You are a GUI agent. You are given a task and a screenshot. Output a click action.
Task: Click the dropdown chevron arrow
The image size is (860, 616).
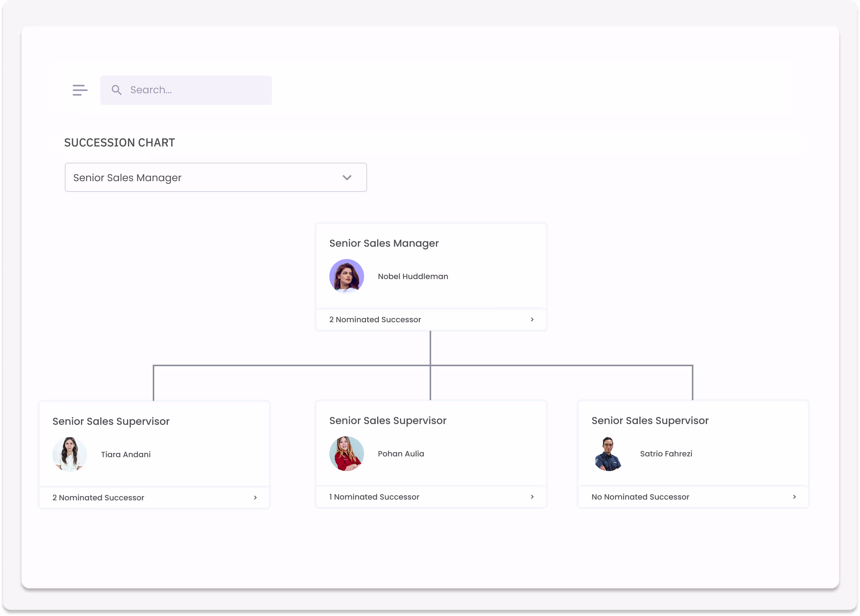[x=347, y=177]
